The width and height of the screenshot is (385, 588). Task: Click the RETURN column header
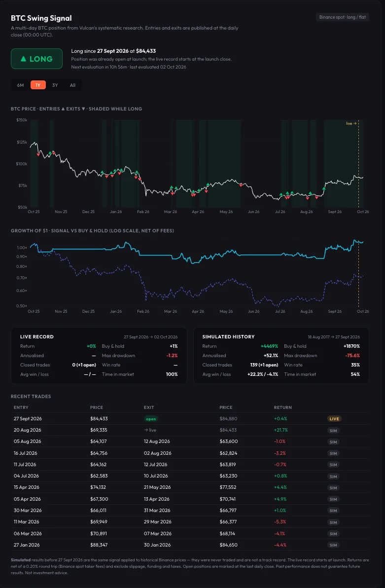(282, 407)
